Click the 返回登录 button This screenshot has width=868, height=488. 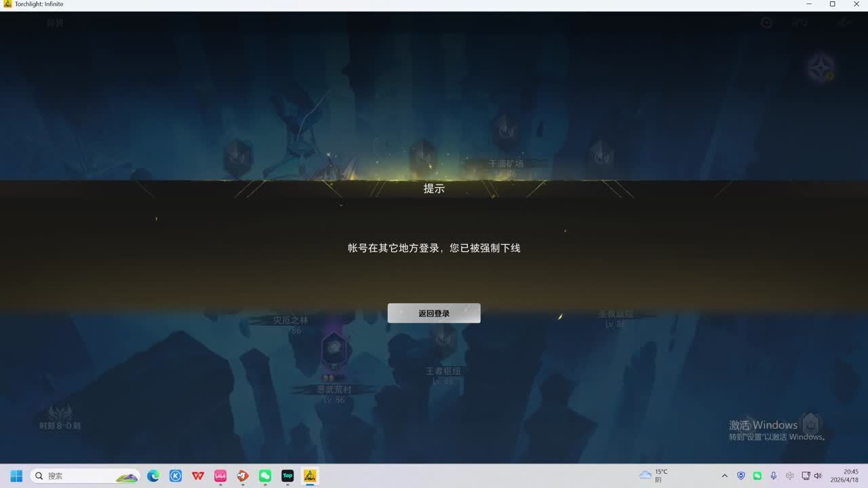coord(434,313)
